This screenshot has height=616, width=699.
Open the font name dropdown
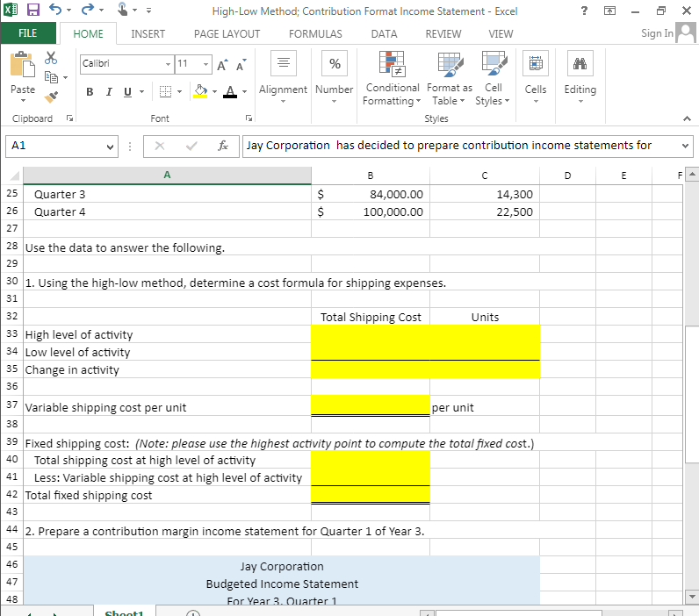tap(168, 64)
